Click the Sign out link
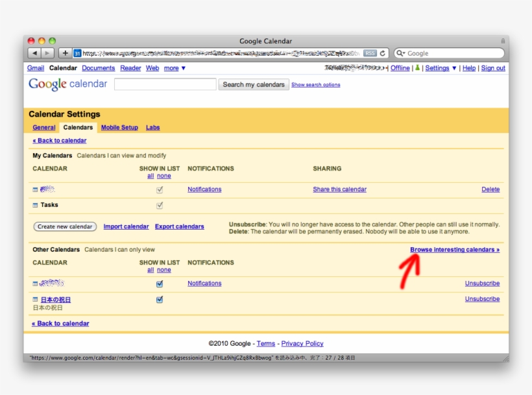The width and height of the screenshot is (532, 395). 493,68
